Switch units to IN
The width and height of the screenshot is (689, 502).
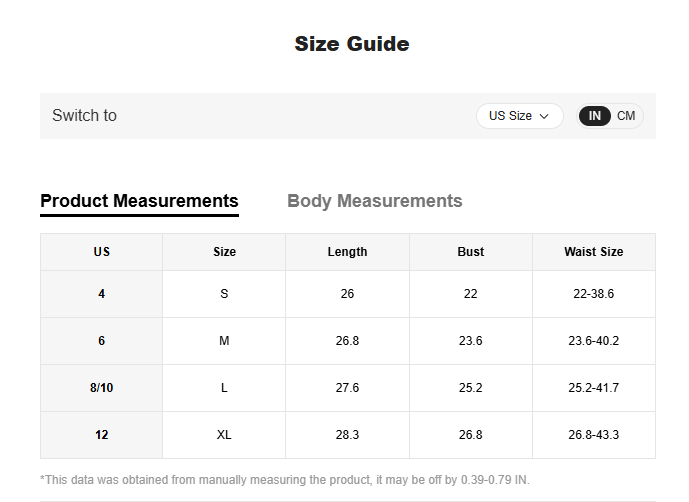(595, 116)
